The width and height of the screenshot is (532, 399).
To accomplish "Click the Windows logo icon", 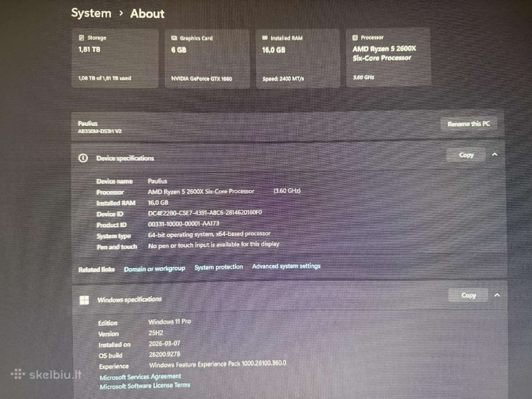I will 84,300.
